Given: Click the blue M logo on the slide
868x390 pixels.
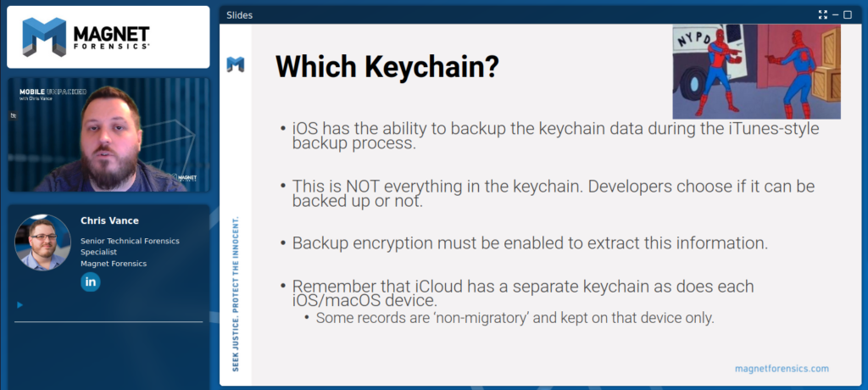Looking at the screenshot, I should point(236,64).
